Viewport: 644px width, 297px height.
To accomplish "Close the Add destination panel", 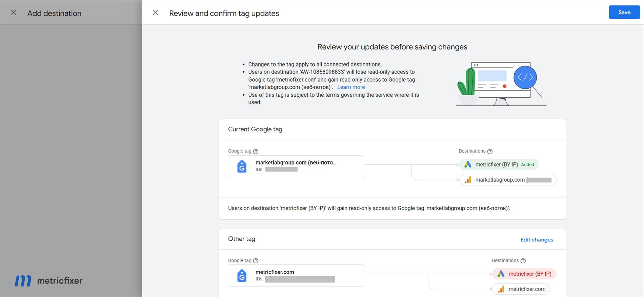I will point(14,13).
